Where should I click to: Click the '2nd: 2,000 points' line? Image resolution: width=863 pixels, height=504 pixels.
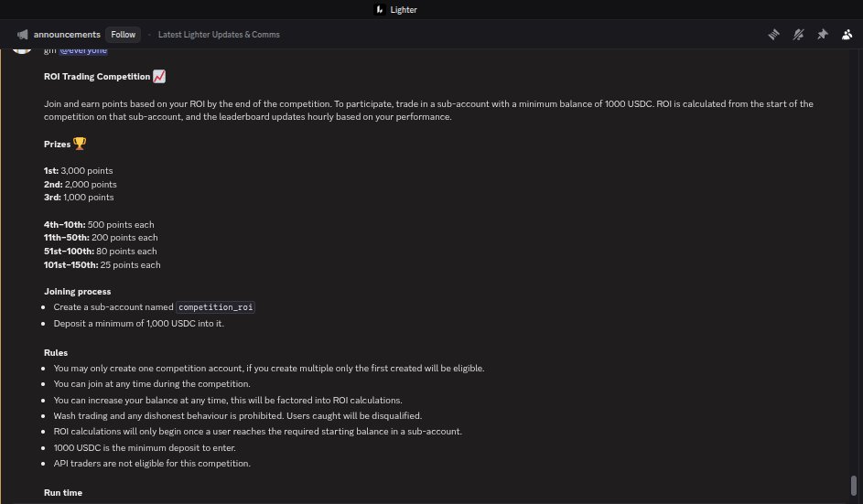click(81, 185)
